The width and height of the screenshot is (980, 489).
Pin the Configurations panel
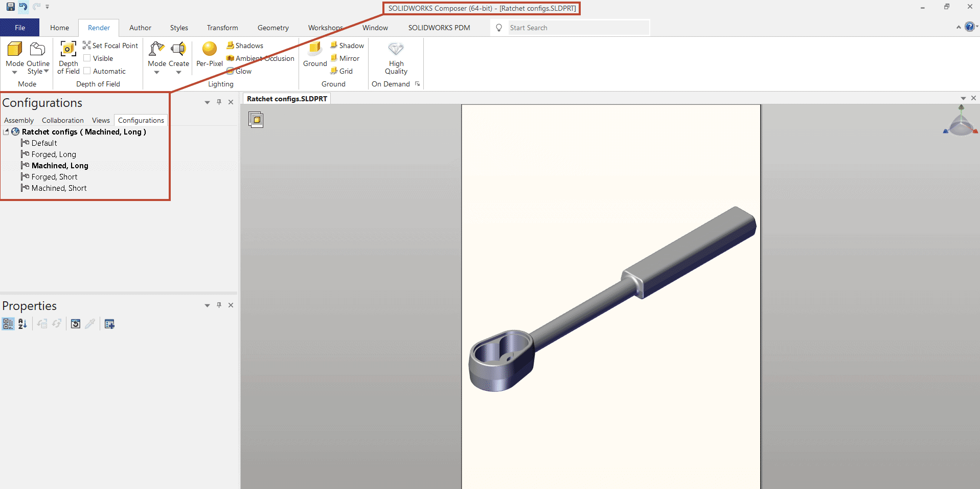tap(219, 102)
